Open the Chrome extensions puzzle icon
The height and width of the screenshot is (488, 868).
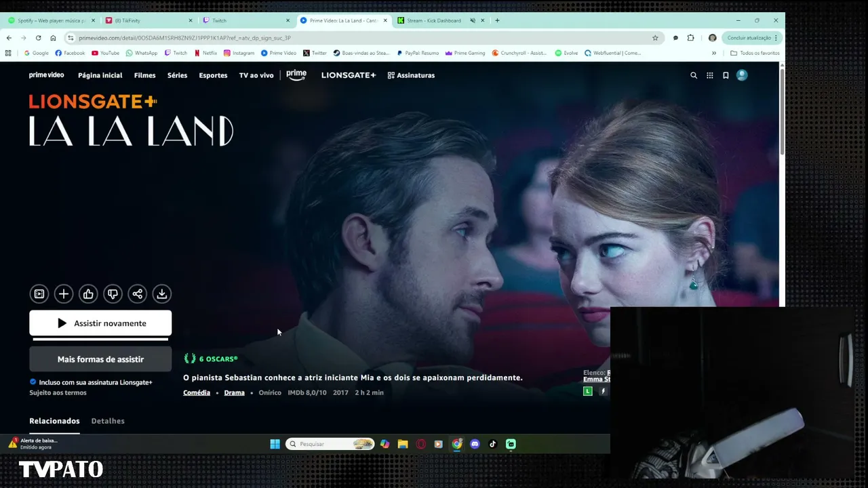click(x=691, y=38)
